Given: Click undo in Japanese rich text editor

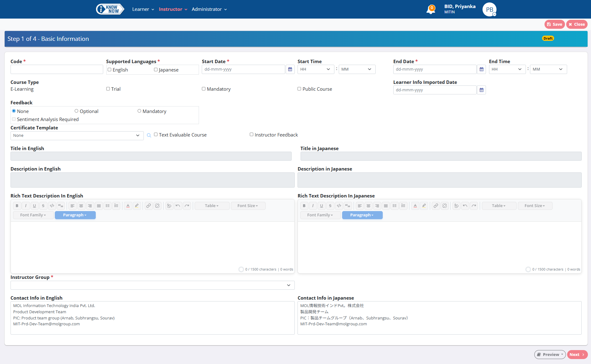Looking at the screenshot, I should (x=465, y=206).
